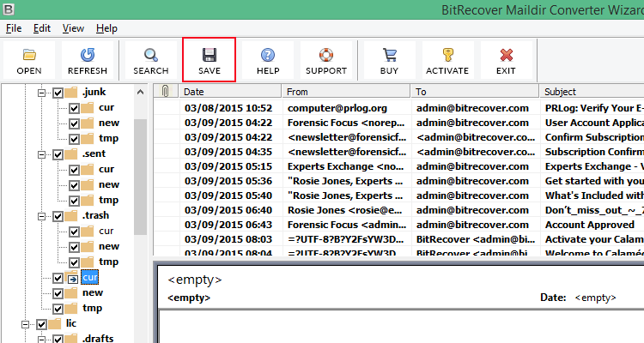Sort emails by From column header

(346, 92)
